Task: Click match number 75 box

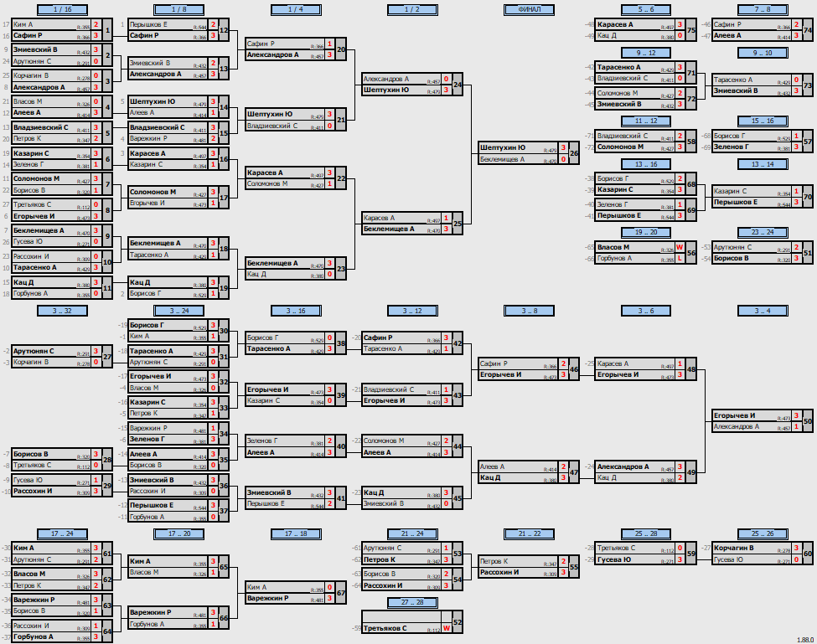Action: [691, 30]
